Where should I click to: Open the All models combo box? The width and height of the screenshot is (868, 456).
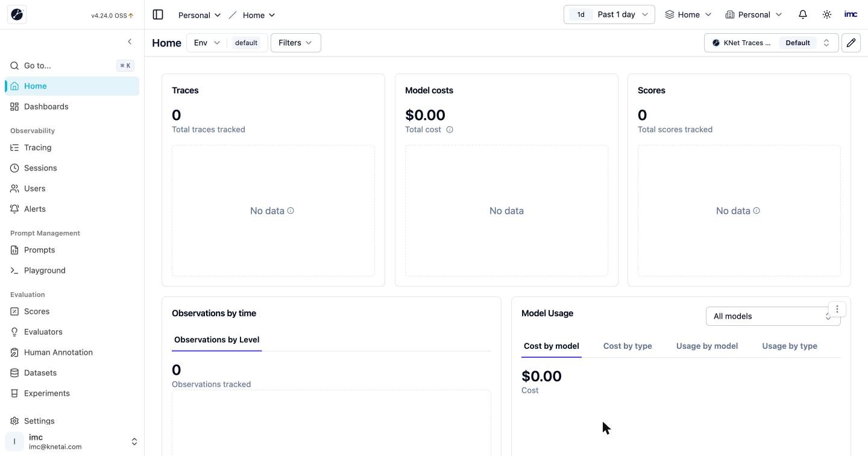point(773,316)
